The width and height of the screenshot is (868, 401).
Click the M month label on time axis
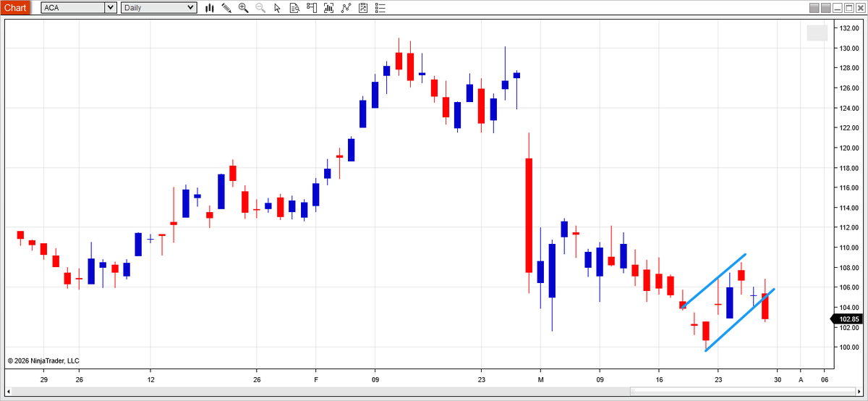[x=540, y=379]
